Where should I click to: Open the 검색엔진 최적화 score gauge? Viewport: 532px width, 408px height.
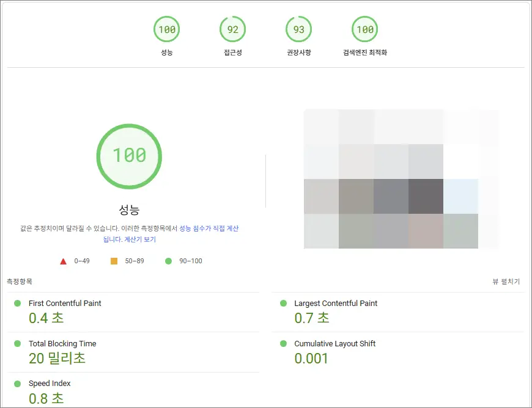364,30
